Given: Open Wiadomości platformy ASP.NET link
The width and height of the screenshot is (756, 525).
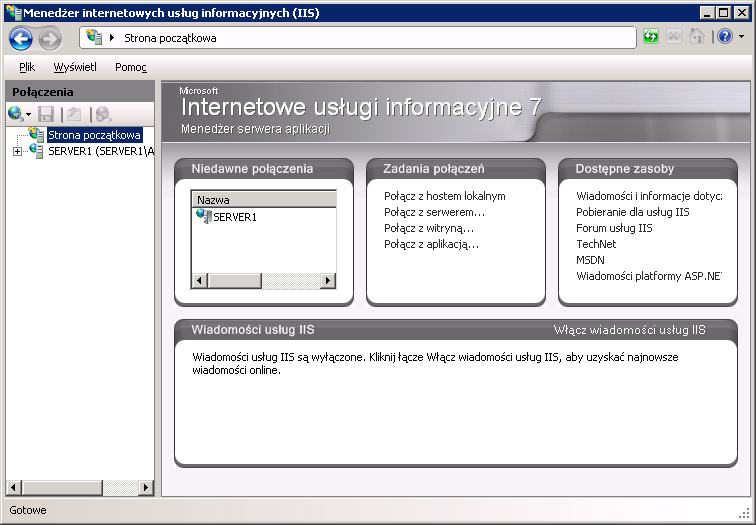Looking at the screenshot, I should (x=649, y=276).
